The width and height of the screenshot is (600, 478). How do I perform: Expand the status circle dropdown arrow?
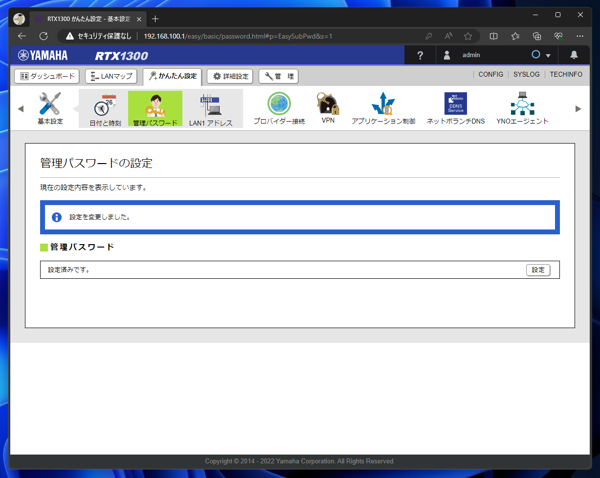click(x=548, y=55)
